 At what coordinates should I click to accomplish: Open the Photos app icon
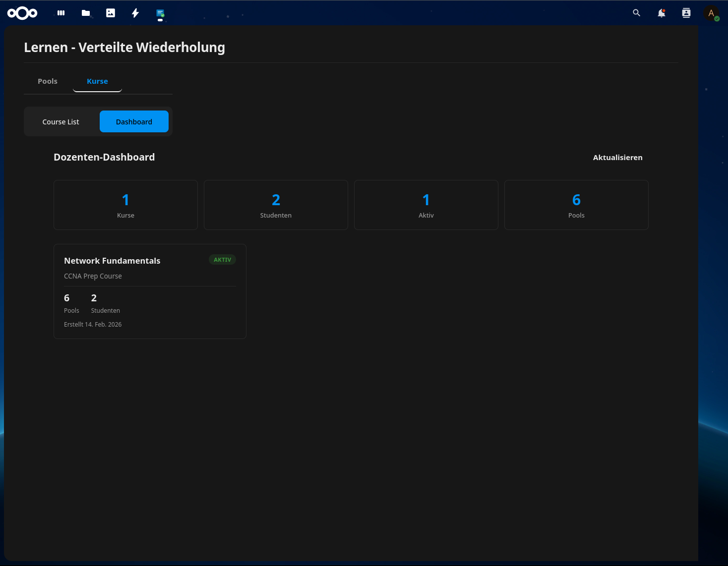click(x=110, y=13)
